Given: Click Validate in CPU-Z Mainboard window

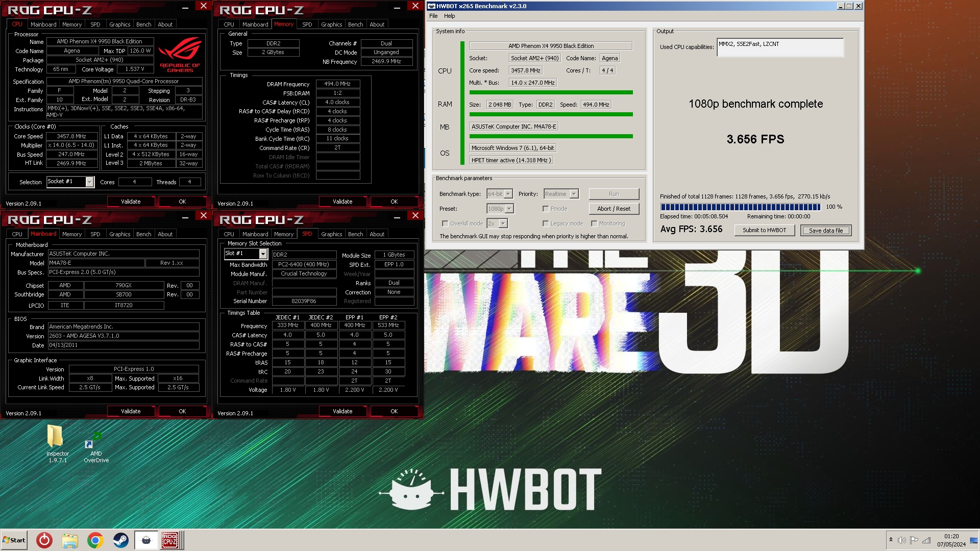Looking at the screenshot, I should (131, 411).
